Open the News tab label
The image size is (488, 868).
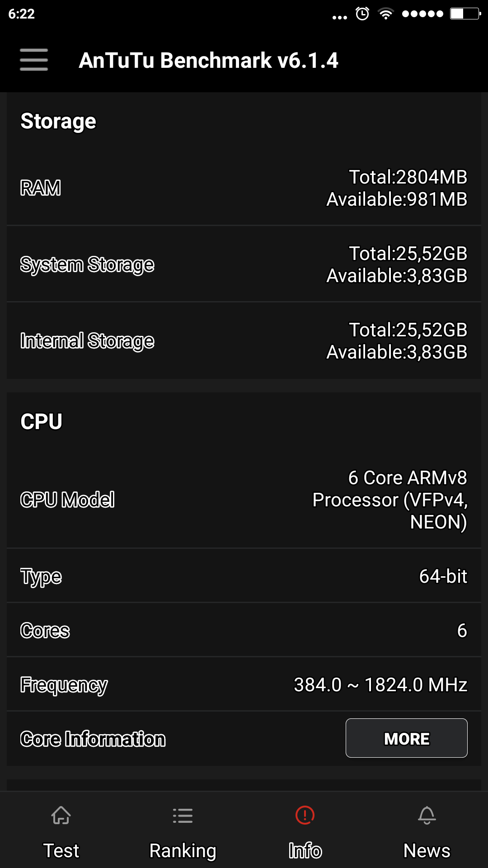tap(427, 851)
